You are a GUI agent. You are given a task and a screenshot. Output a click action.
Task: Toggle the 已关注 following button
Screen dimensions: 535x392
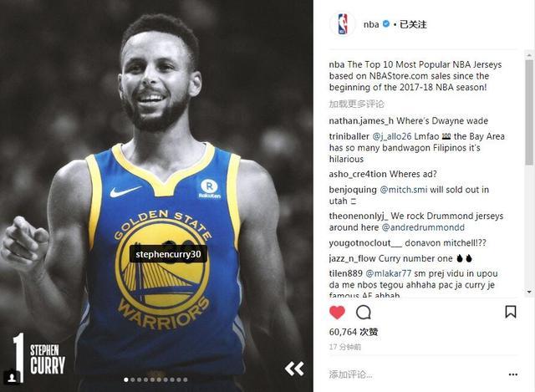click(x=413, y=24)
